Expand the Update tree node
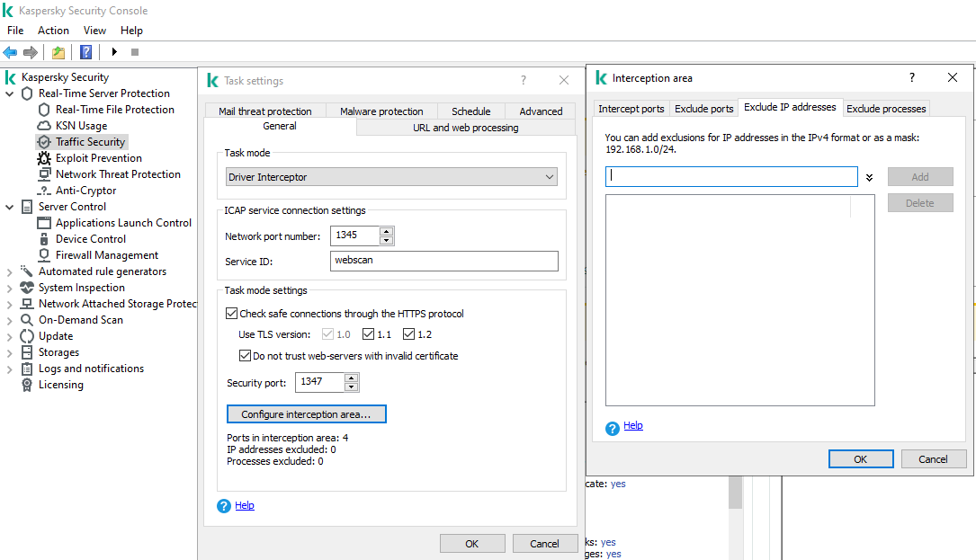This screenshot has width=976, height=560. 9,336
